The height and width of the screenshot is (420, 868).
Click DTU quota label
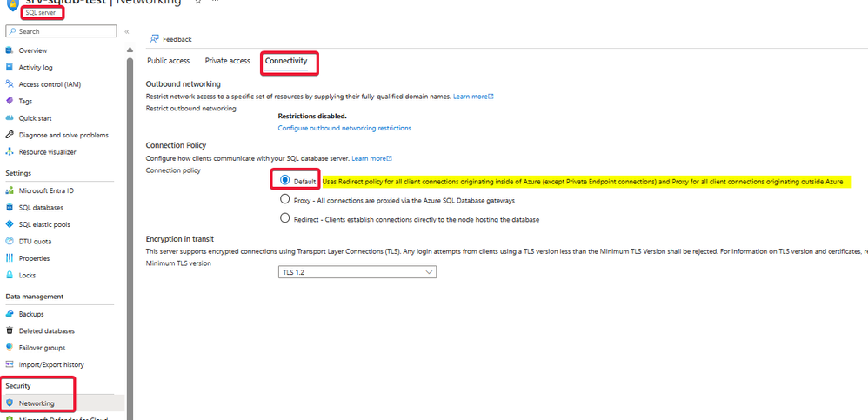click(35, 241)
